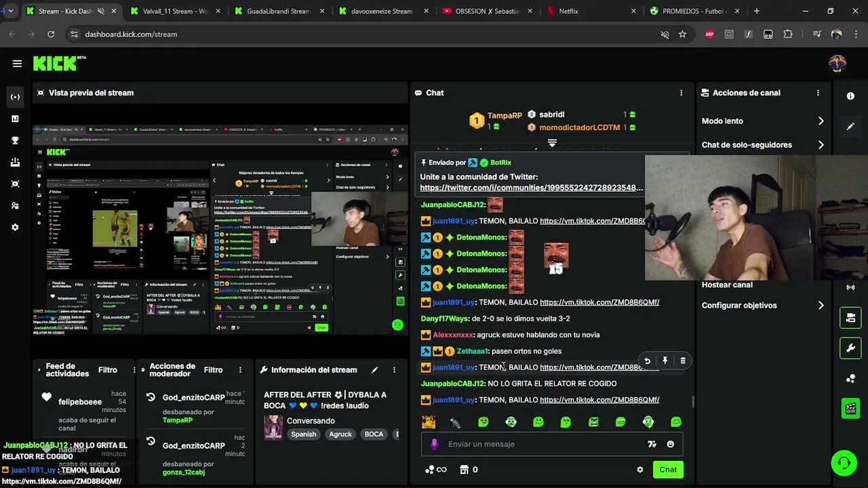The width and height of the screenshot is (868, 488).
Task: Open a new browser tab
Action: (x=757, y=11)
